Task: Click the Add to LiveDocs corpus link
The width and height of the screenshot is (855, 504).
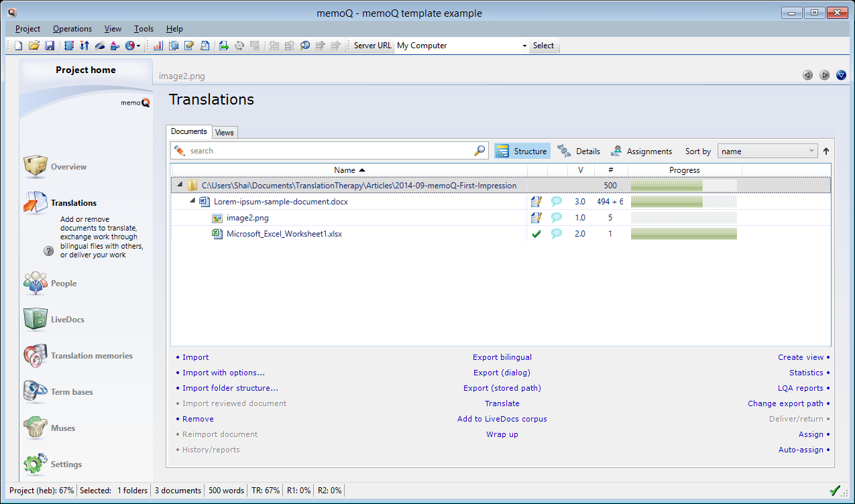Action: (x=502, y=419)
